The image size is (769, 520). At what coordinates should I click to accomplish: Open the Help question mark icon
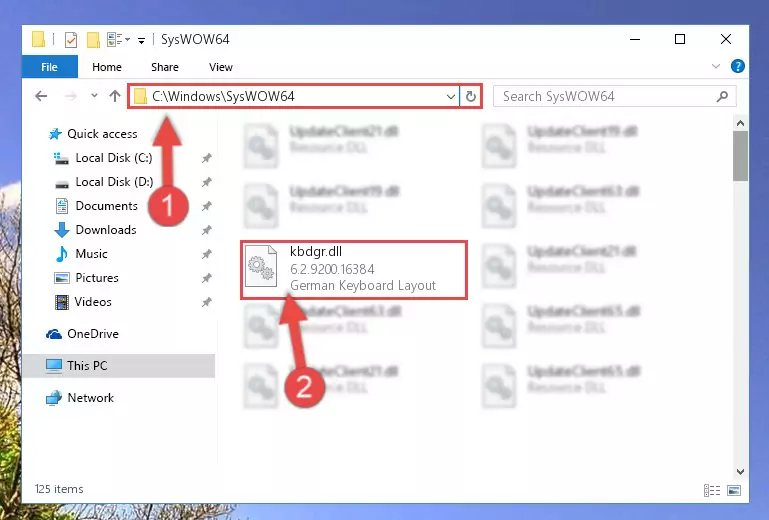click(x=738, y=66)
